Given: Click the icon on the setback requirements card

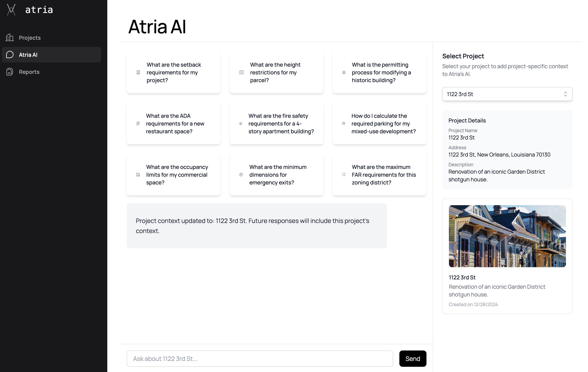Looking at the screenshot, I should pyautogui.click(x=138, y=72).
